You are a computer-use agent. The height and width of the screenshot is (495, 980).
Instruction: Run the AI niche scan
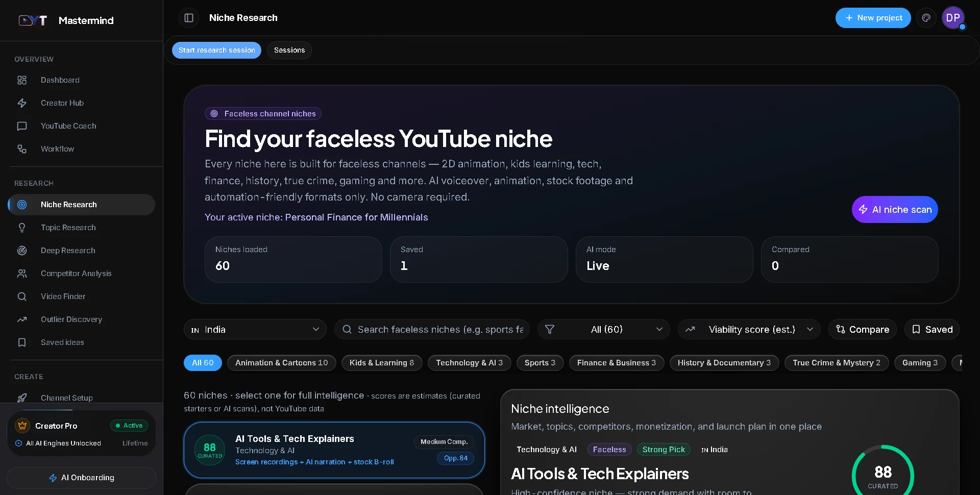coord(895,210)
